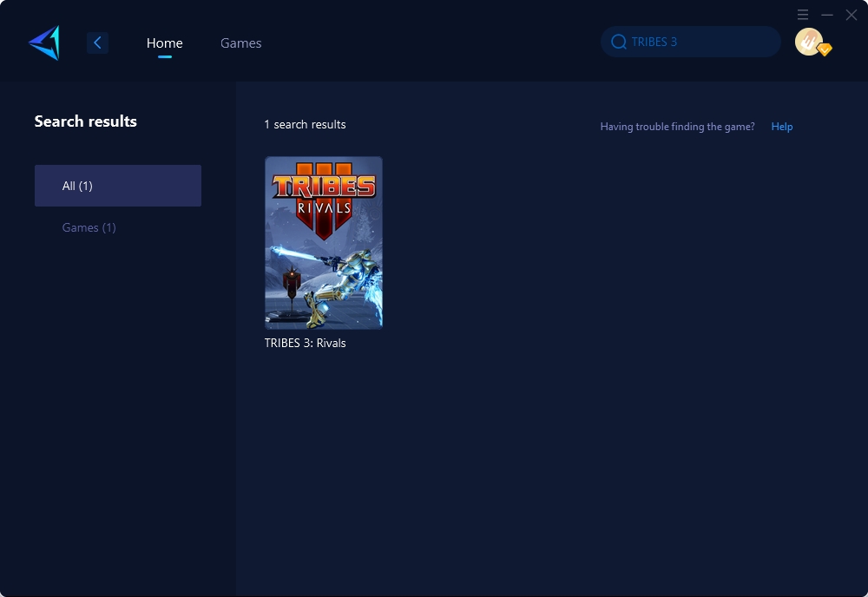Image resolution: width=868 pixels, height=597 pixels.
Task: Click the '1 search results' text
Action: (305, 124)
